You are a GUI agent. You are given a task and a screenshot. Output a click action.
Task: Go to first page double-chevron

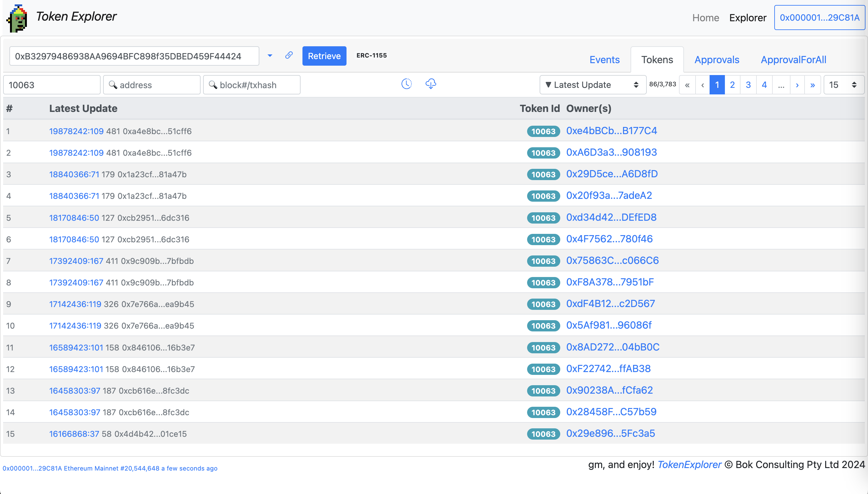687,85
